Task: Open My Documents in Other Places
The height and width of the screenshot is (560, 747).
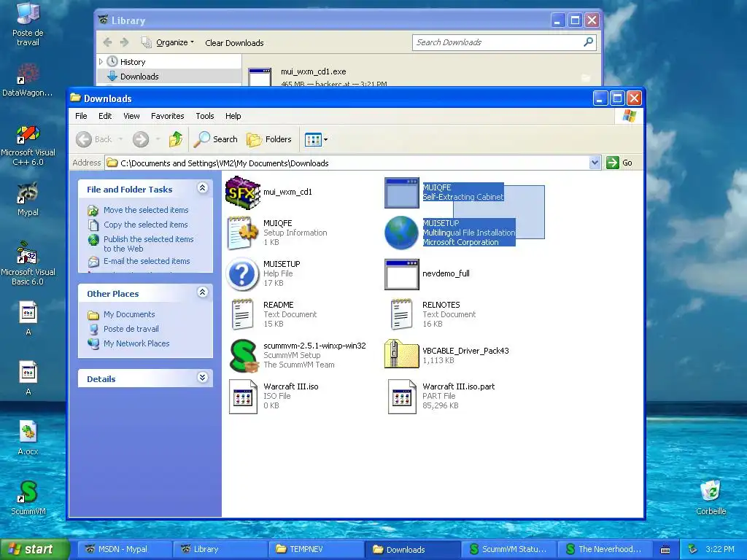Action: point(129,314)
